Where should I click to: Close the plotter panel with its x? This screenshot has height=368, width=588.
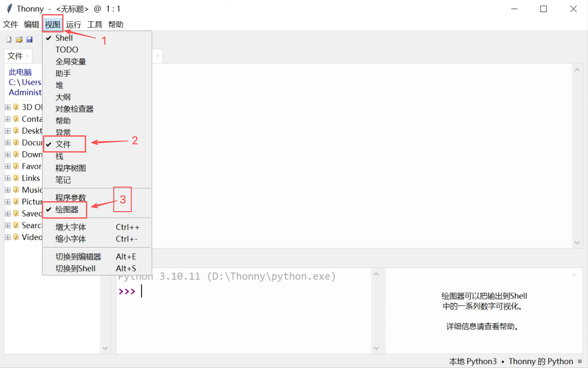pos(574,275)
